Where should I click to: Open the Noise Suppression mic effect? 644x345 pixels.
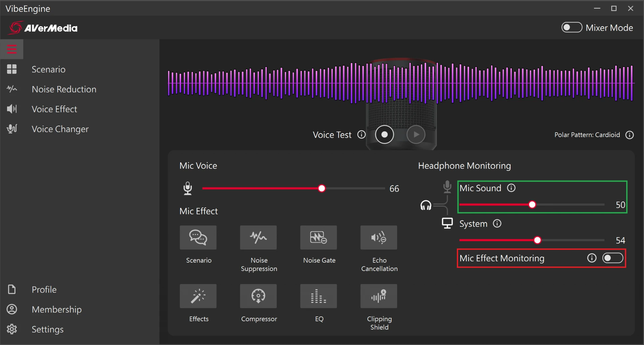coord(258,237)
